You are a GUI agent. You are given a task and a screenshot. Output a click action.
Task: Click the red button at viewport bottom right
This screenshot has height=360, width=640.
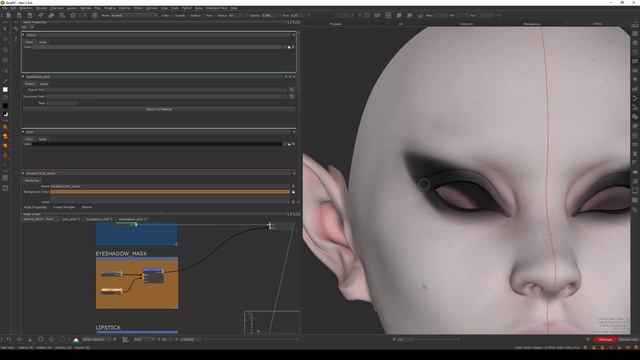(x=605, y=339)
